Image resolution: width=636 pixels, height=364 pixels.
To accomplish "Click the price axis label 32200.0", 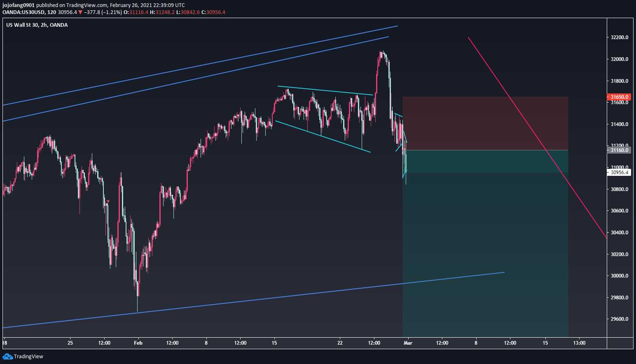I will [x=620, y=37].
